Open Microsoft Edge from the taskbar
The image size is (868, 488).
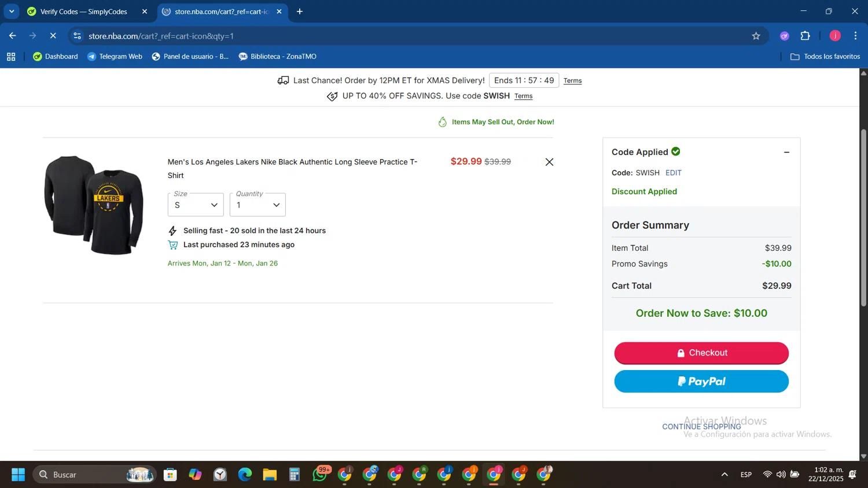click(245, 475)
